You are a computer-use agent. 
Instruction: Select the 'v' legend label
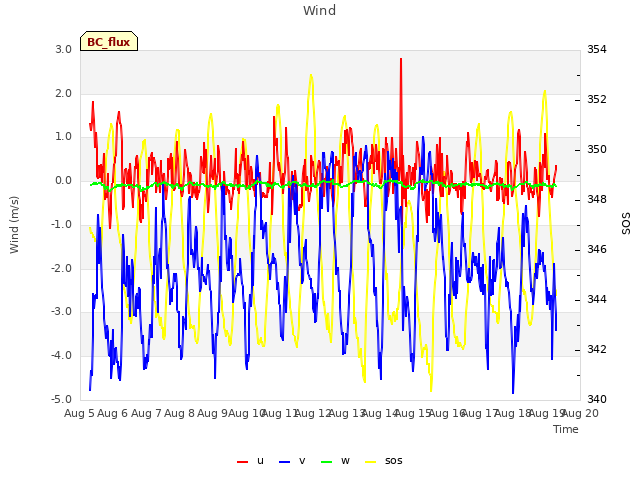click(302, 461)
